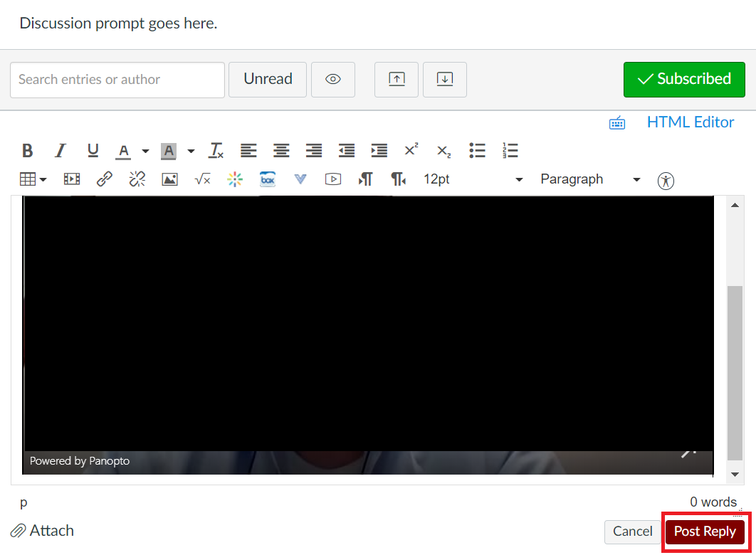Insert a media recording

point(71,179)
